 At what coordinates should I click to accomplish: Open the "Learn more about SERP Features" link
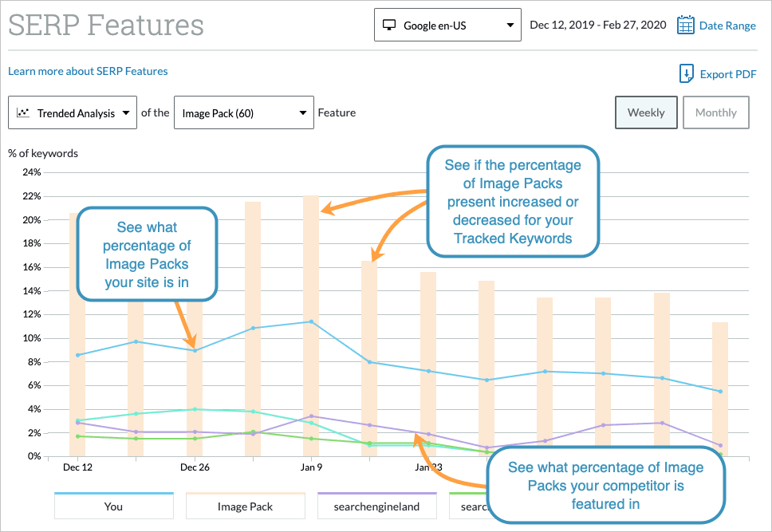tap(88, 71)
